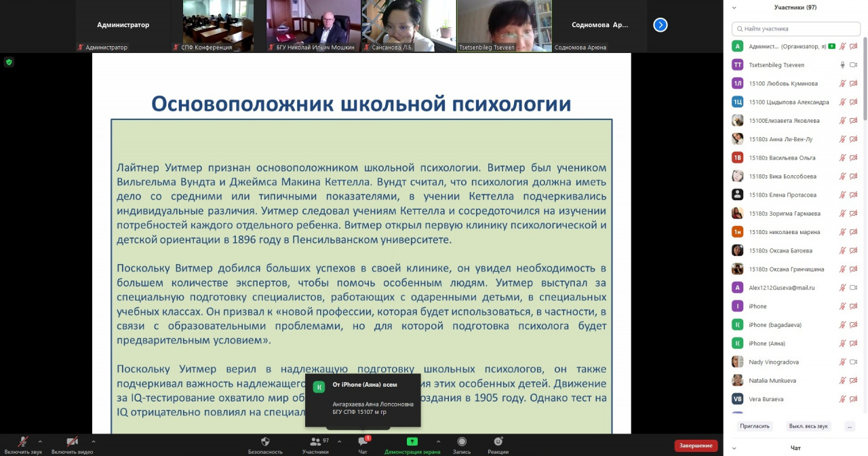Click the Пригласить invite button
The height and width of the screenshot is (456, 868).
tap(755, 426)
